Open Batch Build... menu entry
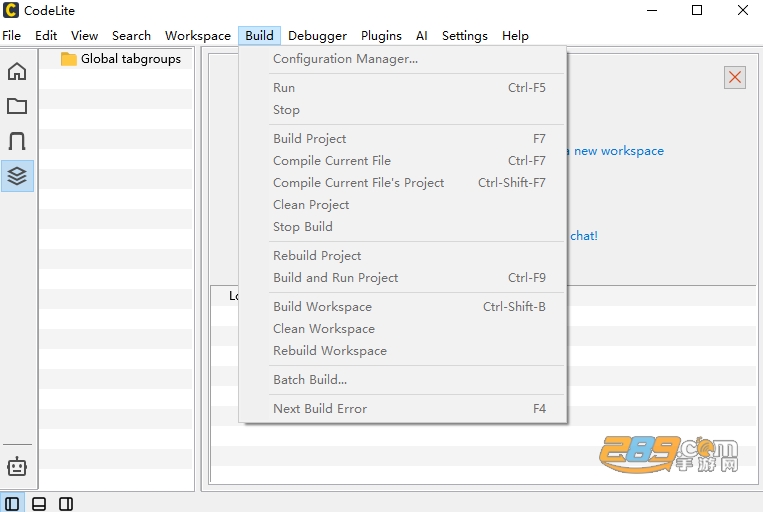The width and height of the screenshot is (763, 512). click(x=403, y=380)
